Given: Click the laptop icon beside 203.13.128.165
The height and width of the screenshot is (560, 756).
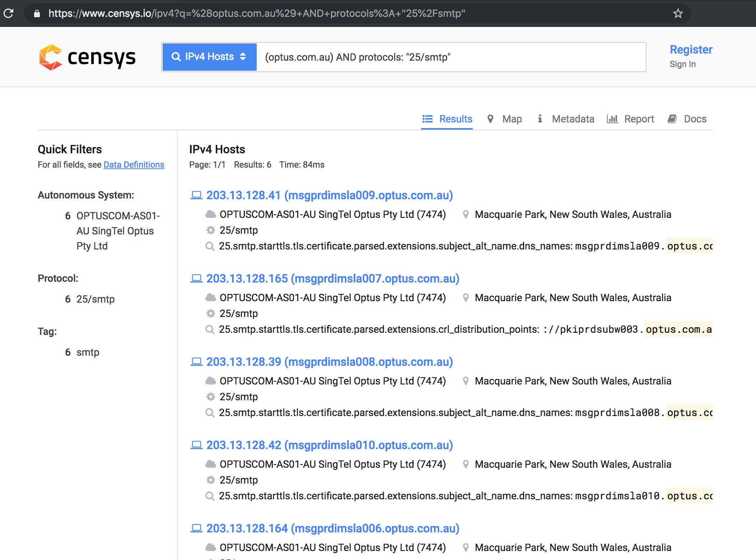Looking at the screenshot, I should click(196, 279).
